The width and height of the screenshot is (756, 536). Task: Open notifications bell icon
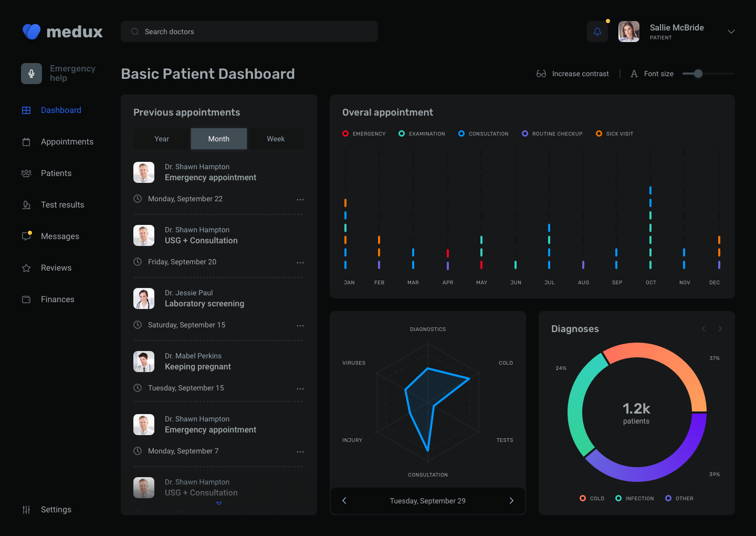coord(597,32)
